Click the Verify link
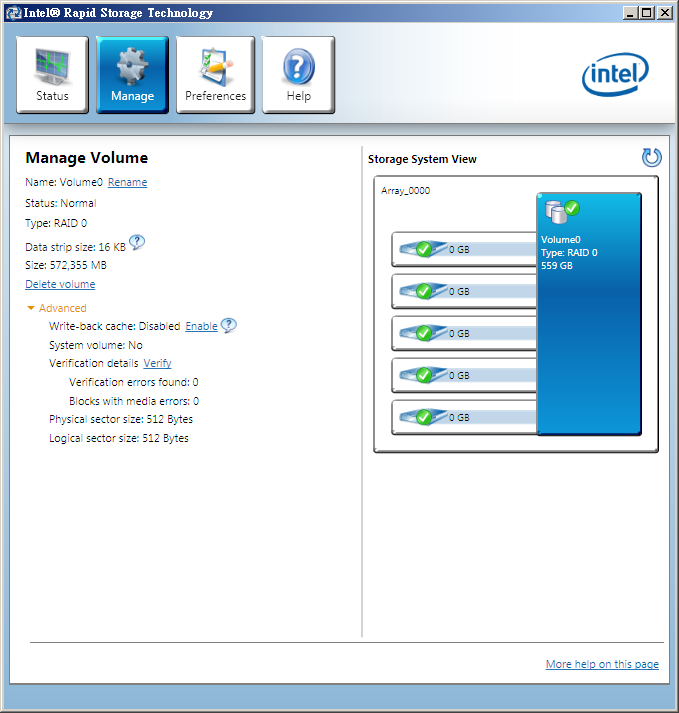The height and width of the screenshot is (713, 679). (157, 363)
